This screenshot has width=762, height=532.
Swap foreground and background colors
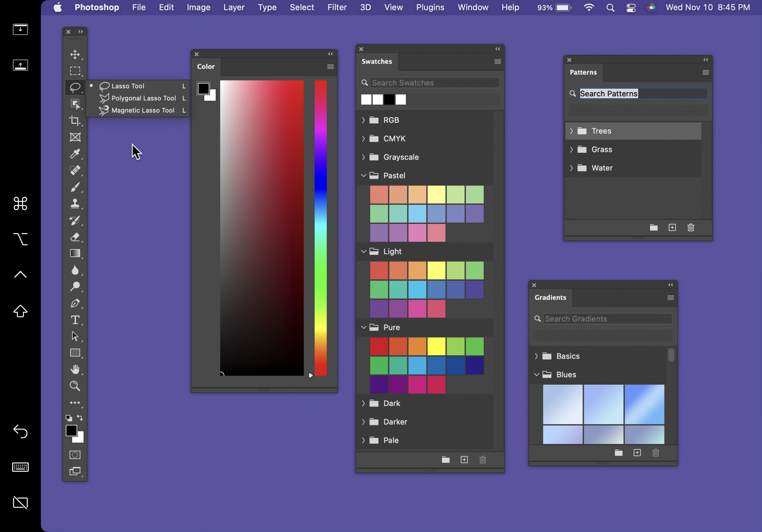[x=80, y=418]
